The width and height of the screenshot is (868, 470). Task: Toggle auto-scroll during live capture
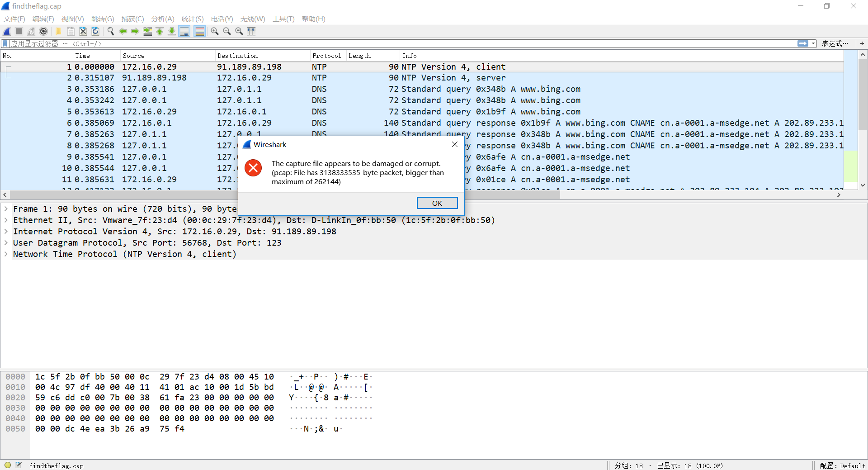click(184, 31)
